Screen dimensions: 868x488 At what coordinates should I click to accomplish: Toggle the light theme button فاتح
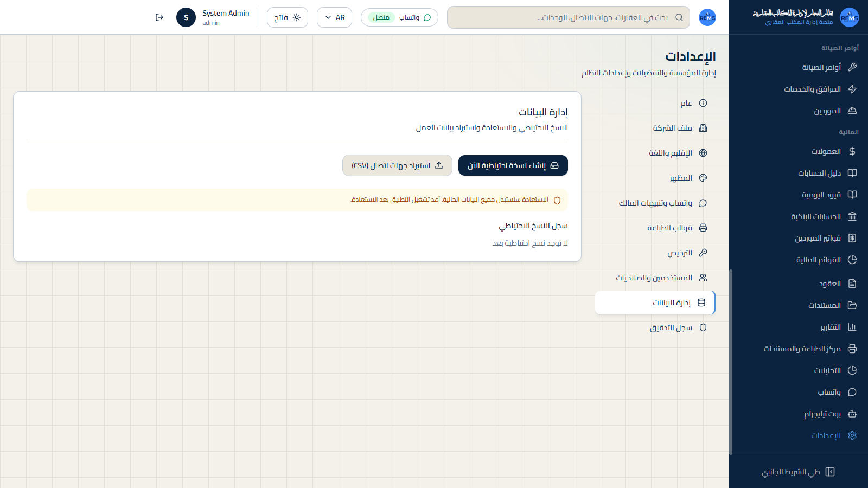point(288,17)
